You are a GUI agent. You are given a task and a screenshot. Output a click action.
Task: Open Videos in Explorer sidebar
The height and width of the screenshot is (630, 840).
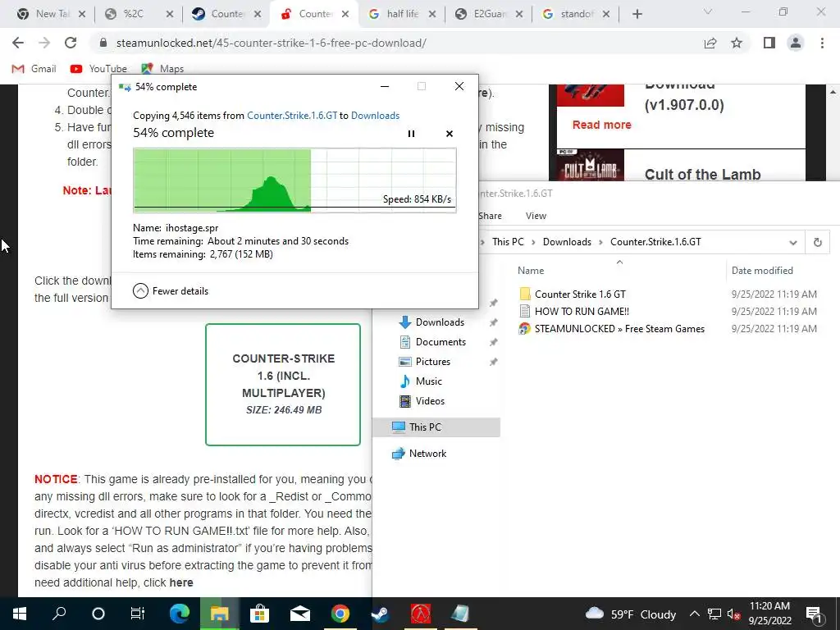click(430, 400)
